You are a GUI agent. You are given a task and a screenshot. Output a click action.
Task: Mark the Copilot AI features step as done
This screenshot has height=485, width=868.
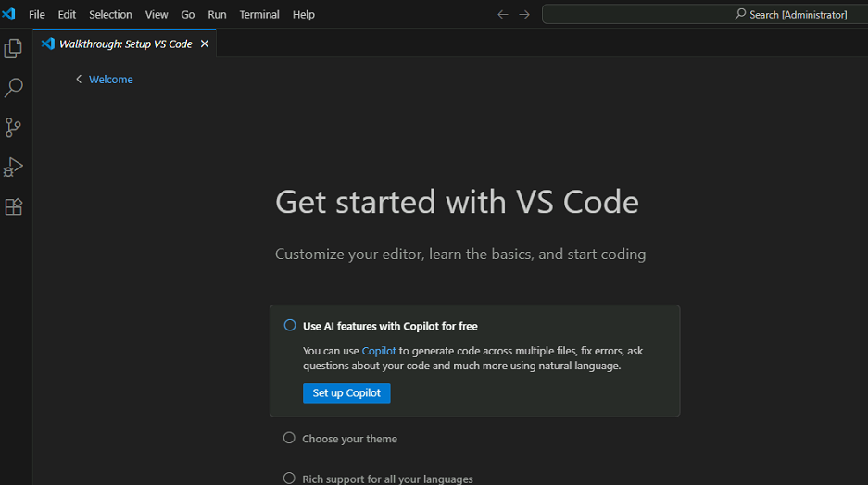point(290,325)
